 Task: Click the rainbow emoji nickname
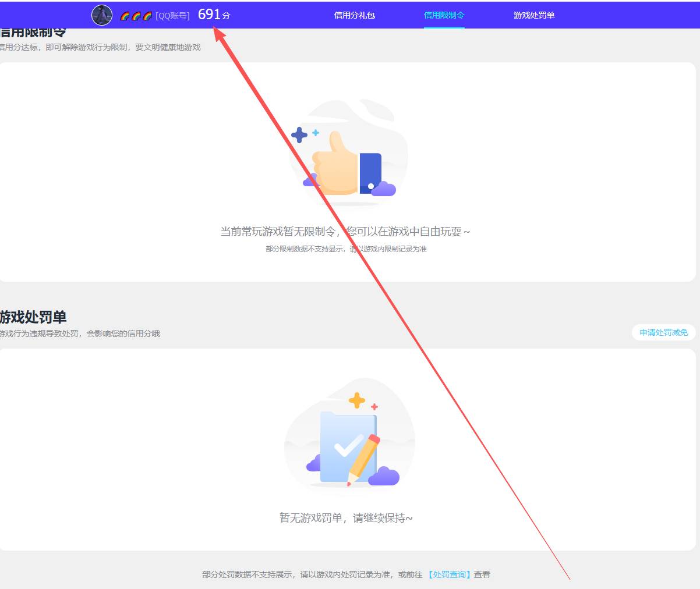pyautogui.click(x=136, y=16)
